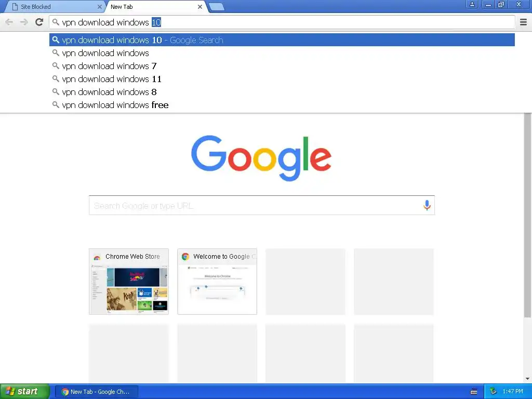
Task: Click the voice search microphone icon
Action: coord(427,205)
